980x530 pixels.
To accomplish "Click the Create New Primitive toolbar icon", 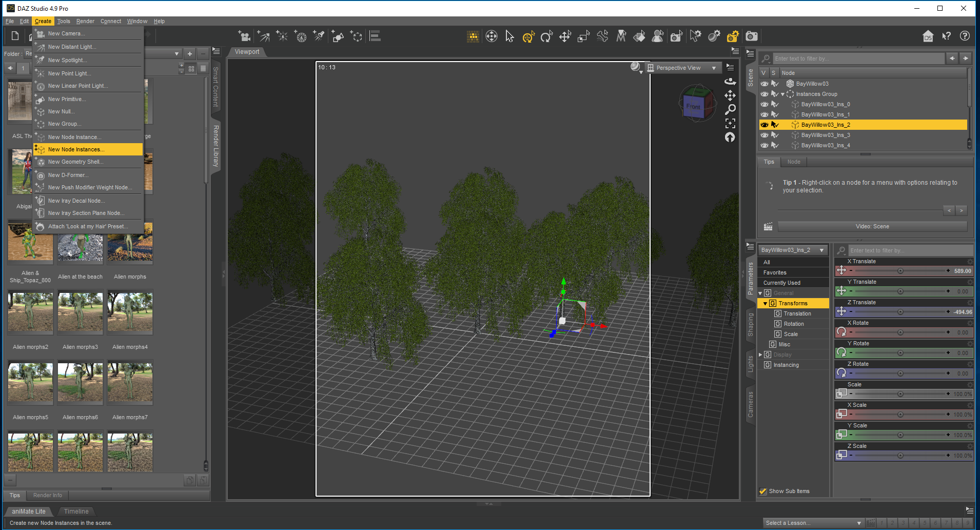I will (x=338, y=36).
